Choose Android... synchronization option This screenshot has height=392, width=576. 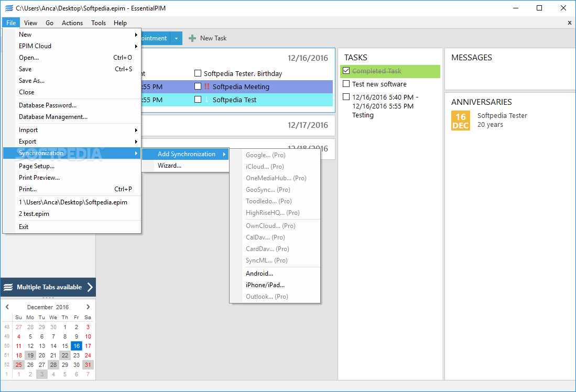click(x=275, y=274)
